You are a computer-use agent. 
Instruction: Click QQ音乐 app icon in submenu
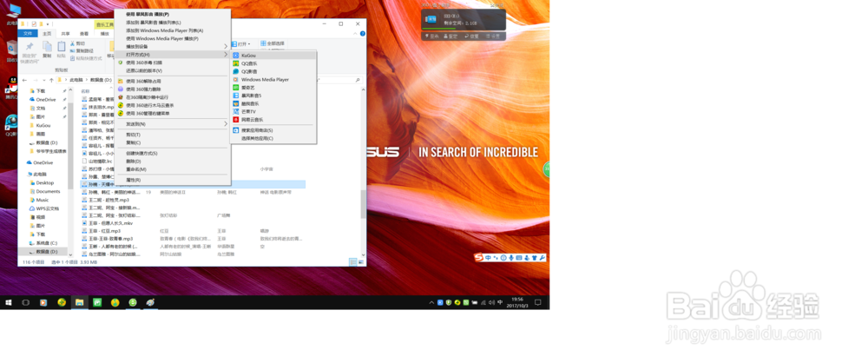[x=236, y=63]
